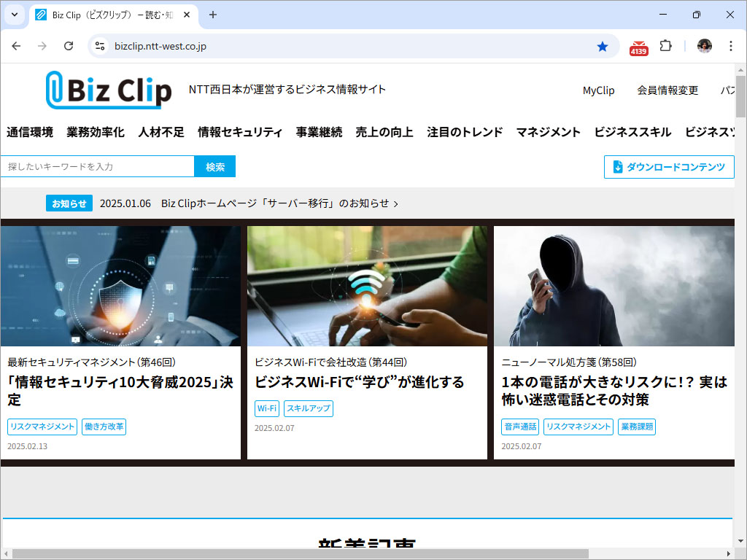
Task: Click date 2025.02.13 text
Action: (x=27, y=446)
